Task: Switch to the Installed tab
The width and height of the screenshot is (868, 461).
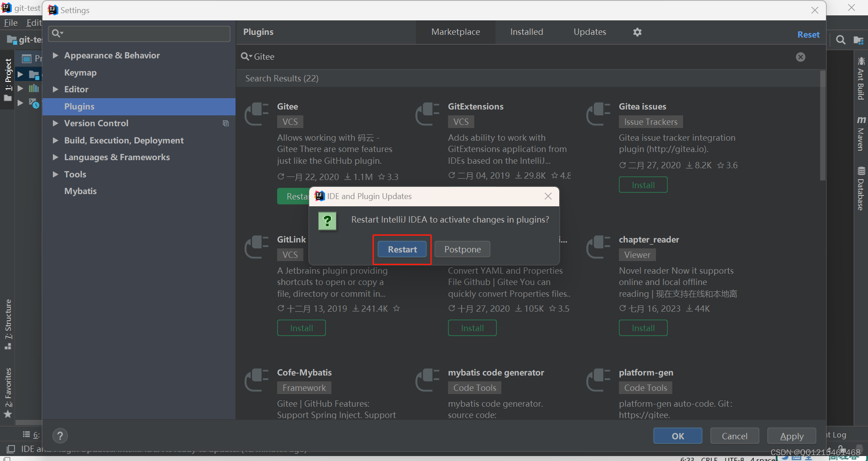Action: click(x=527, y=32)
